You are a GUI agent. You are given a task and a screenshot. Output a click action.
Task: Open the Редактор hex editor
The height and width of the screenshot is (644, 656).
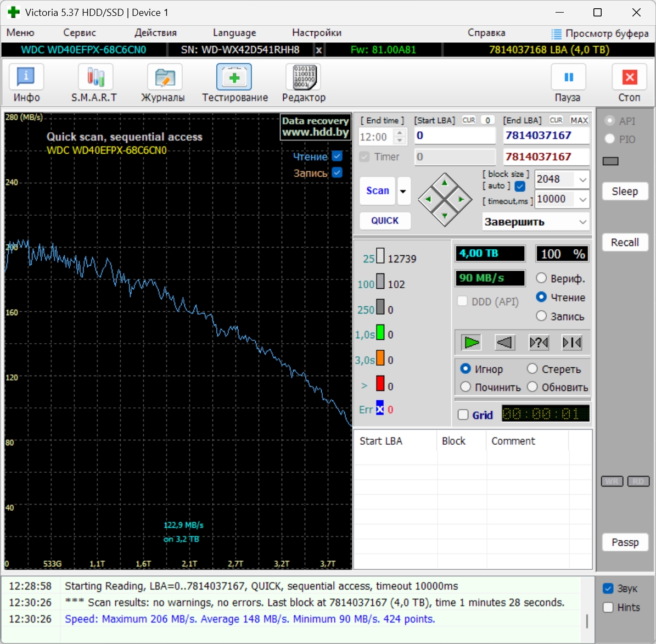[x=303, y=77]
